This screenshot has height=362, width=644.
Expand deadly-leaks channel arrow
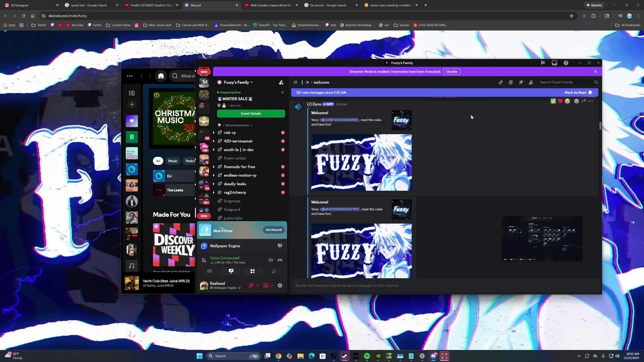coord(213,184)
